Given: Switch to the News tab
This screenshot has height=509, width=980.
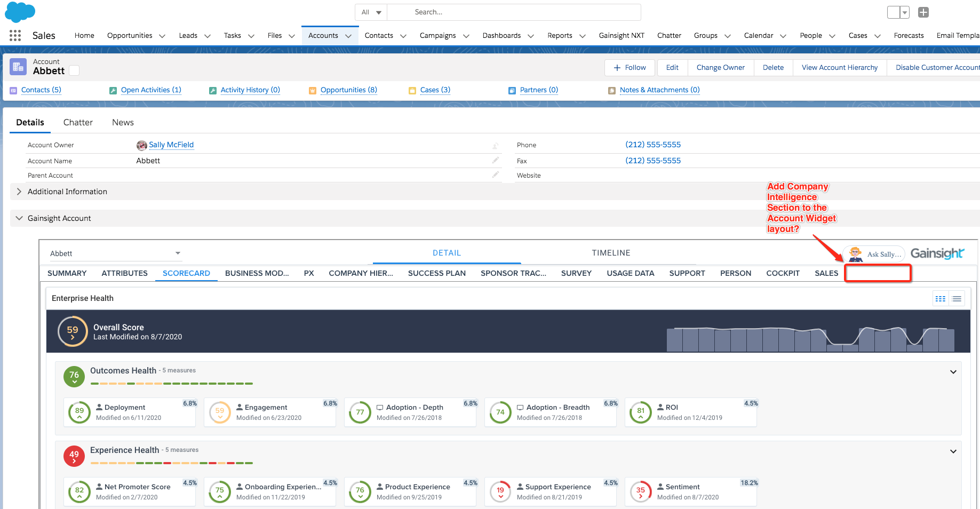Looking at the screenshot, I should pos(123,123).
